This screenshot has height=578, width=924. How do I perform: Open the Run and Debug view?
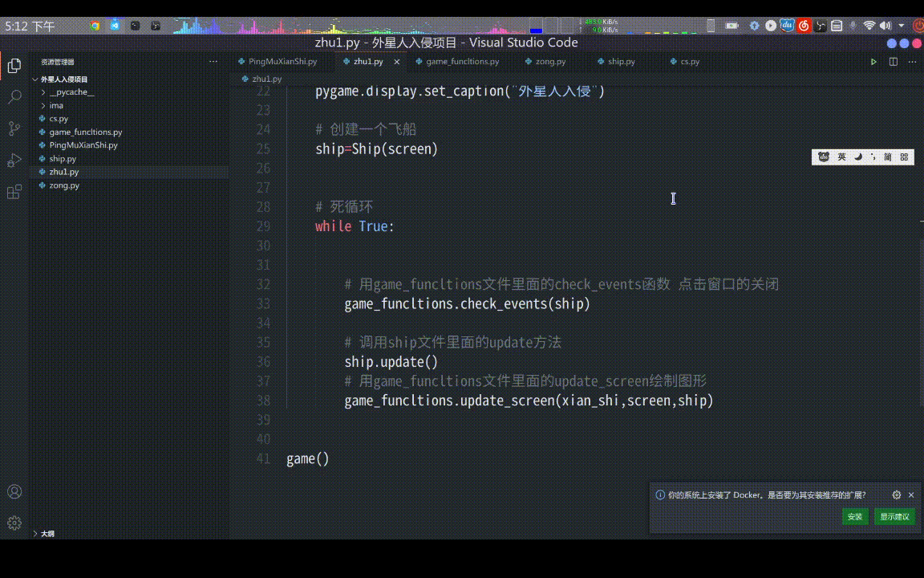point(14,161)
